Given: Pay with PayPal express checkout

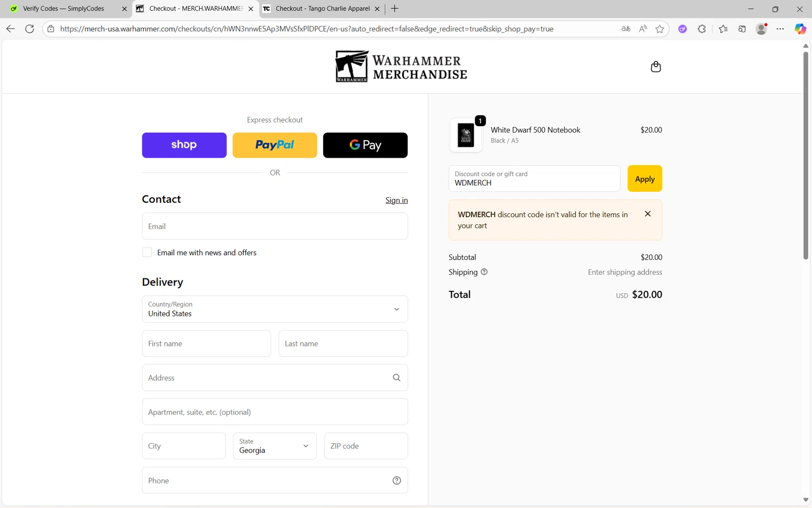Looking at the screenshot, I should pyautogui.click(x=274, y=145).
